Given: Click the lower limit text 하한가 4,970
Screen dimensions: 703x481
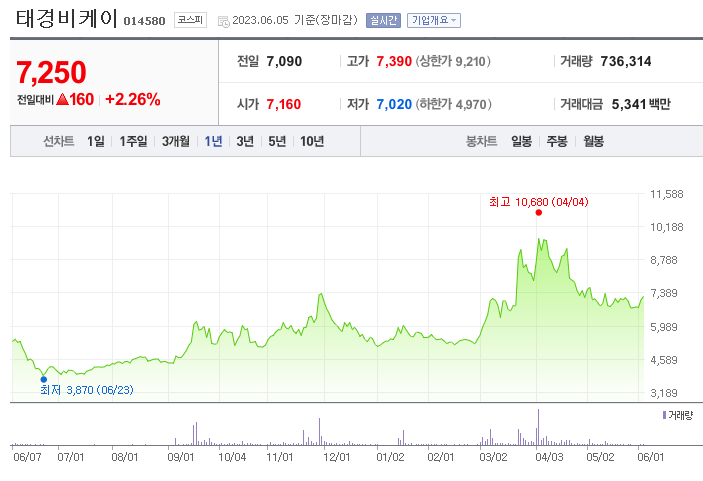Looking at the screenshot, I should coord(453,104).
